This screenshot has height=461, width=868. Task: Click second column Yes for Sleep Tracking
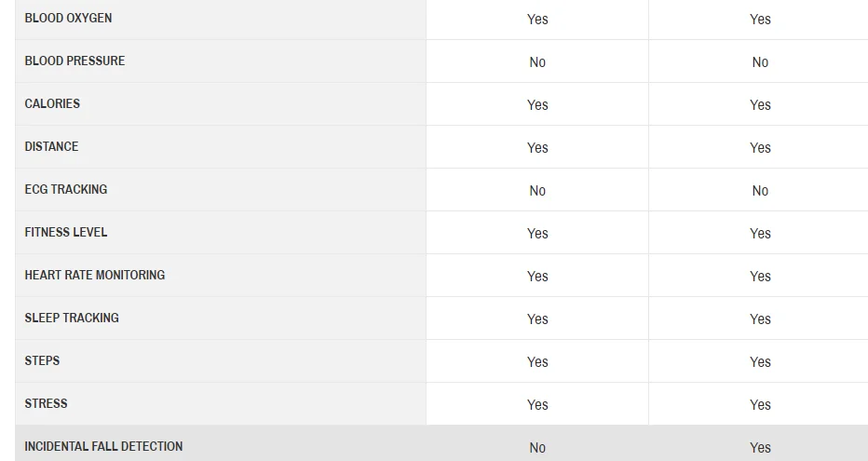click(760, 319)
